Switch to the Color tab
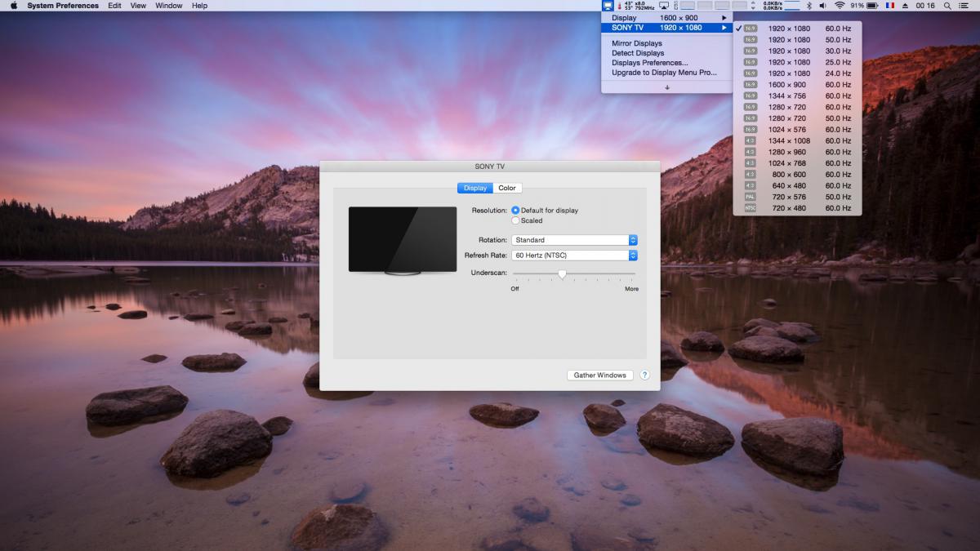 [x=507, y=189]
